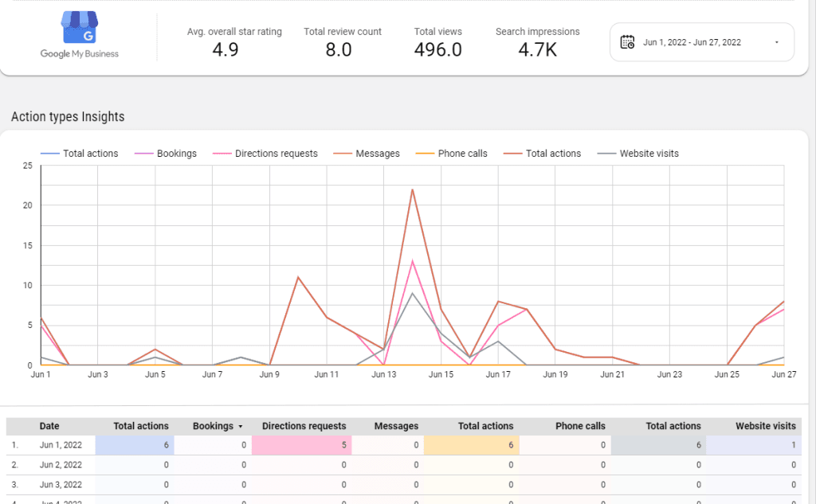Select the Avg. overall star rating scorecard
The width and height of the screenshot is (816, 504).
tap(234, 41)
